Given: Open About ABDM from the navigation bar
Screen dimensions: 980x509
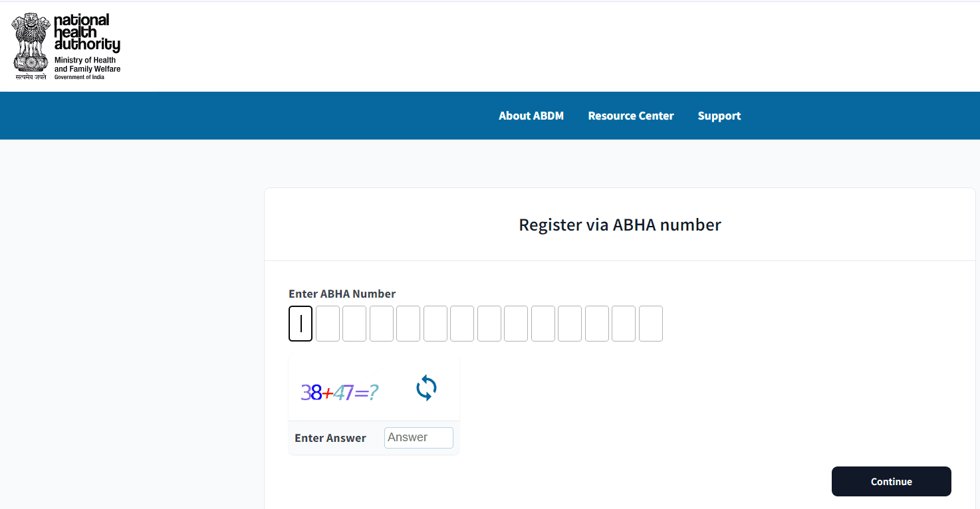Looking at the screenshot, I should click(531, 115).
